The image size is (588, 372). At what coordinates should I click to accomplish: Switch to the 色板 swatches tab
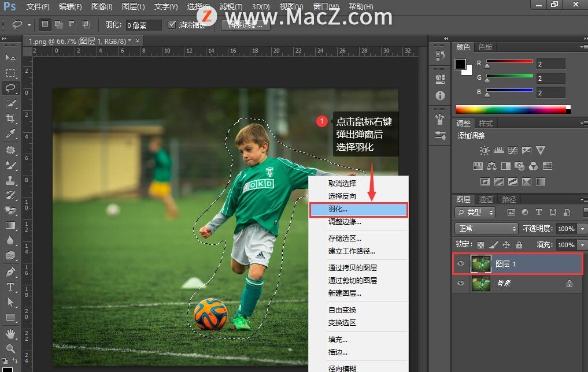(x=485, y=47)
